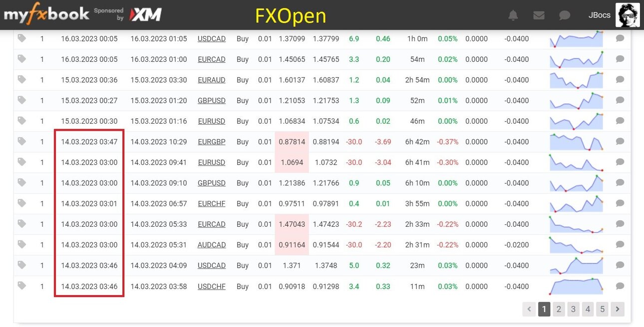Click the myfxbook logo
The width and height of the screenshot is (644, 327).
(x=46, y=14)
